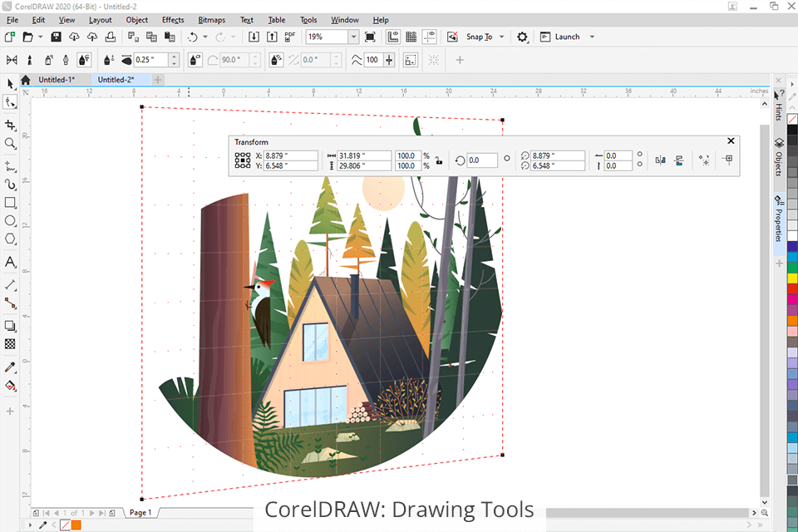Click the Print icon in toolbar
Image resolution: width=798 pixels, height=532 pixels.
(x=110, y=37)
